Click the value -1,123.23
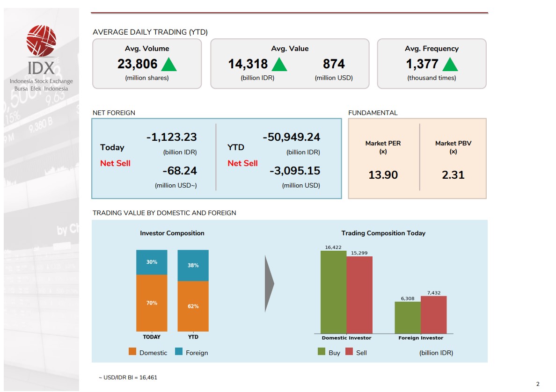The width and height of the screenshot is (556, 392). coord(172,137)
